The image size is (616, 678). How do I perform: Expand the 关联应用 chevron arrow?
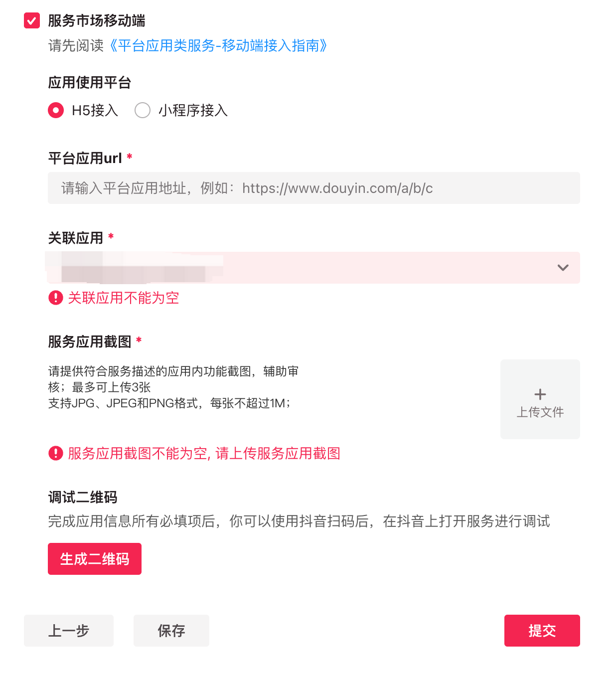[x=563, y=268]
